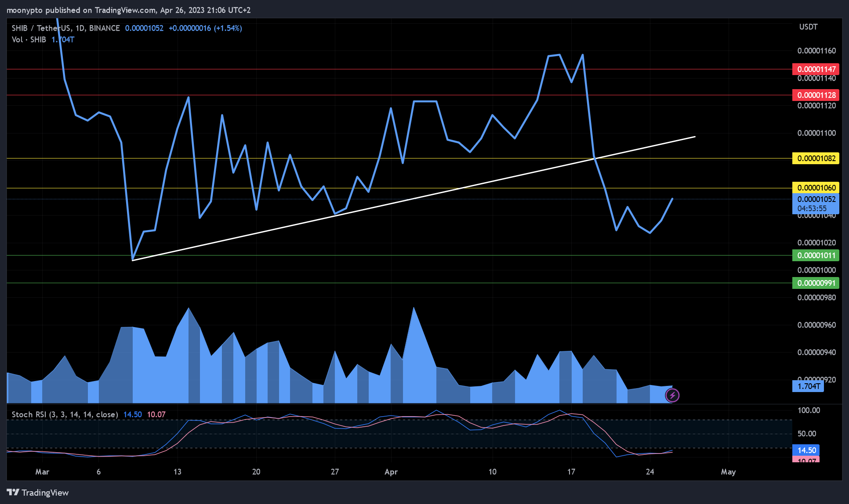Select the yellow 0.00001060 price label
Image resolution: width=849 pixels, height=504 pixels.
point(816,188)
